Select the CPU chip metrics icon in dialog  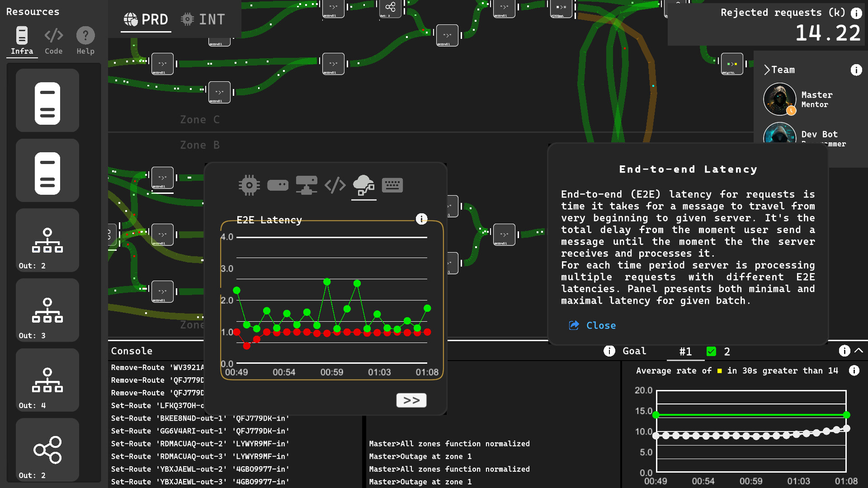tap(249, 185)
